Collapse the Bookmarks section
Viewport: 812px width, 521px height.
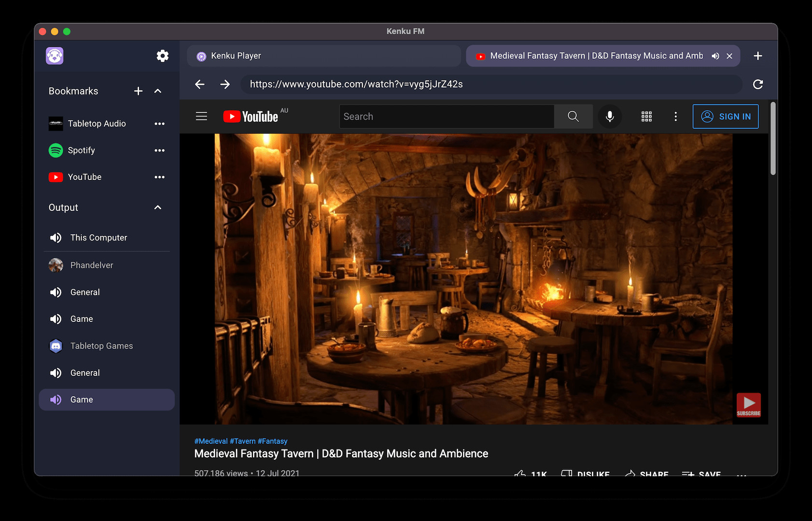point(158,91)
